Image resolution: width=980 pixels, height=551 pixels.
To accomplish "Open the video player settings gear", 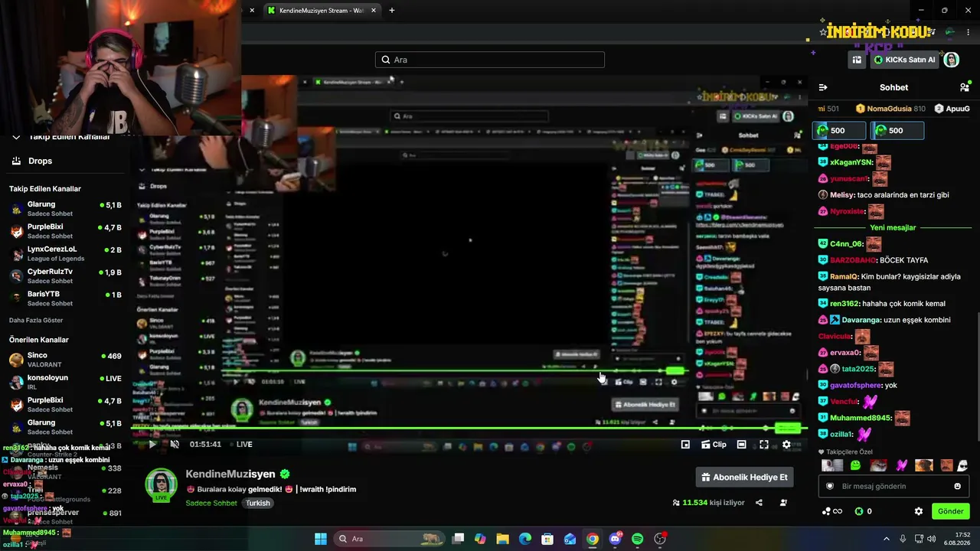I will (x=786, y=444).
